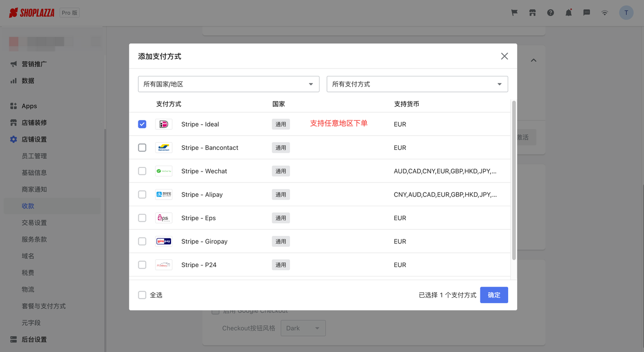
Task: Click the Eps logo
Action: coord(164,218)
